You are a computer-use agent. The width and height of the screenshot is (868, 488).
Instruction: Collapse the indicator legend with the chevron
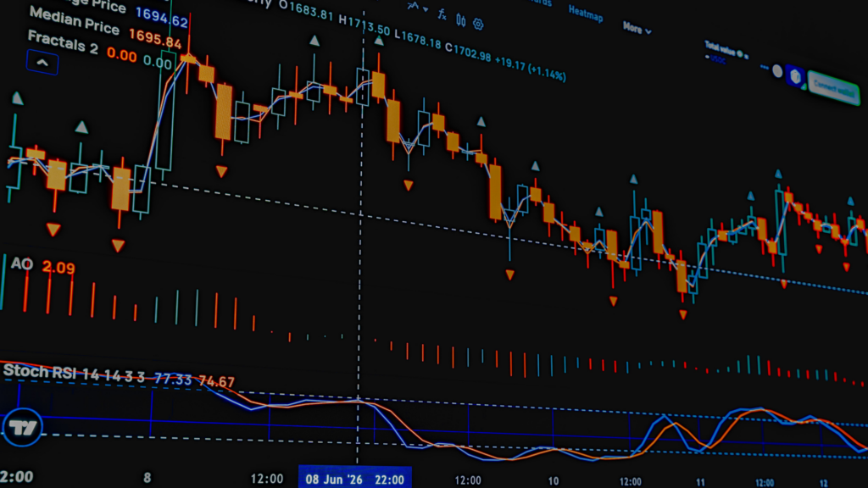tap(42, 63)
